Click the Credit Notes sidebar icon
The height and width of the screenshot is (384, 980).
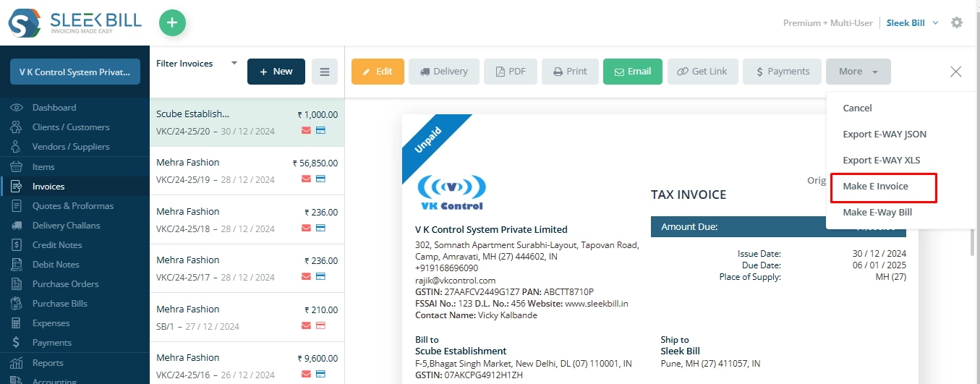tap(17, 245)
